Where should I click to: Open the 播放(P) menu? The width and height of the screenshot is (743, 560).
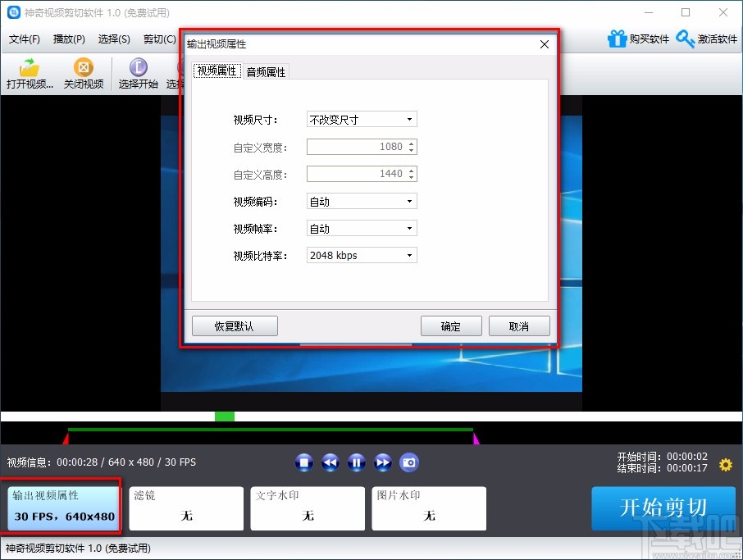tap(69, 39)
